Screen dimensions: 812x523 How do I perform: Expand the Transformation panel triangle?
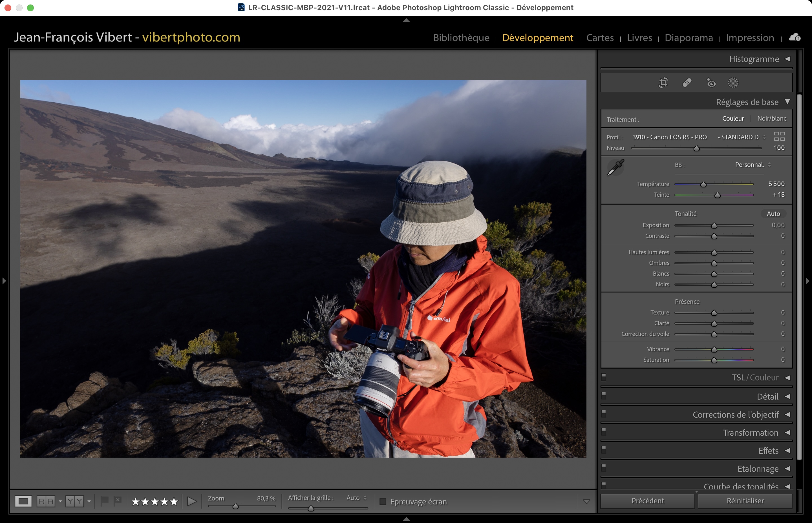(787, 433)
